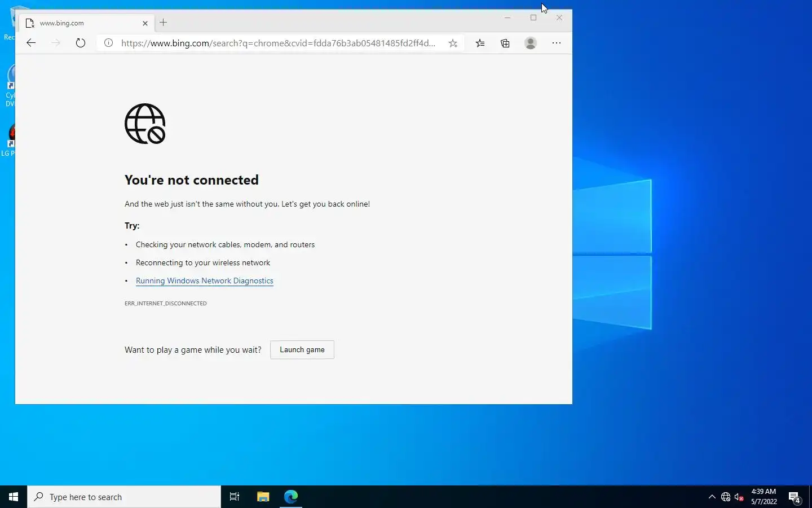The image size is (812, 508).
Task: Close the www.bing.com tab
Action: pyautogui.click(x=145, y=23)
